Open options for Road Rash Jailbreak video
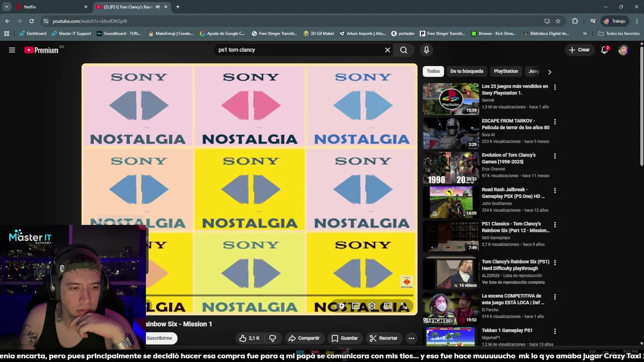Image resolution: width=644 pixels, height=362 pixels. pos(555,191)
